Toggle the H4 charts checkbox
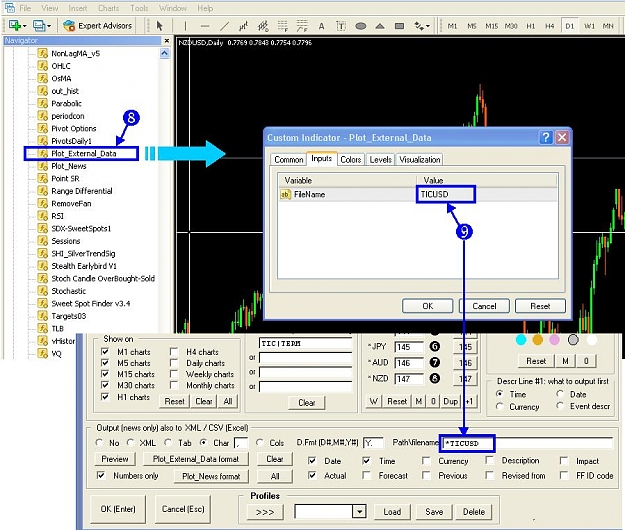Viewport: 625px width, 530px height. point(174,352)
